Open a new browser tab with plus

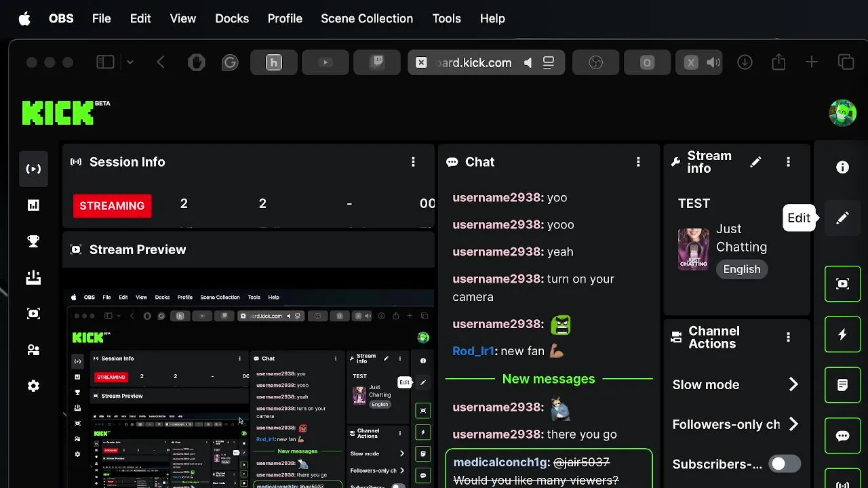click(811, 62)
